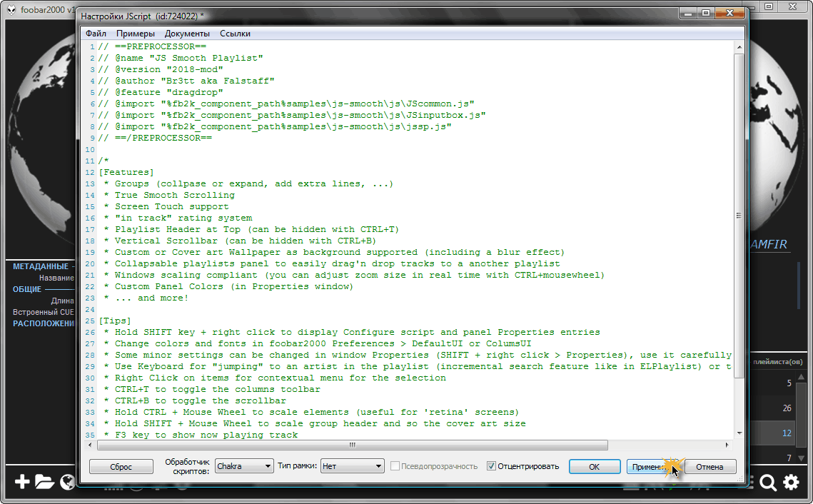Click the line "... and more!" in code

coord(146,298)
